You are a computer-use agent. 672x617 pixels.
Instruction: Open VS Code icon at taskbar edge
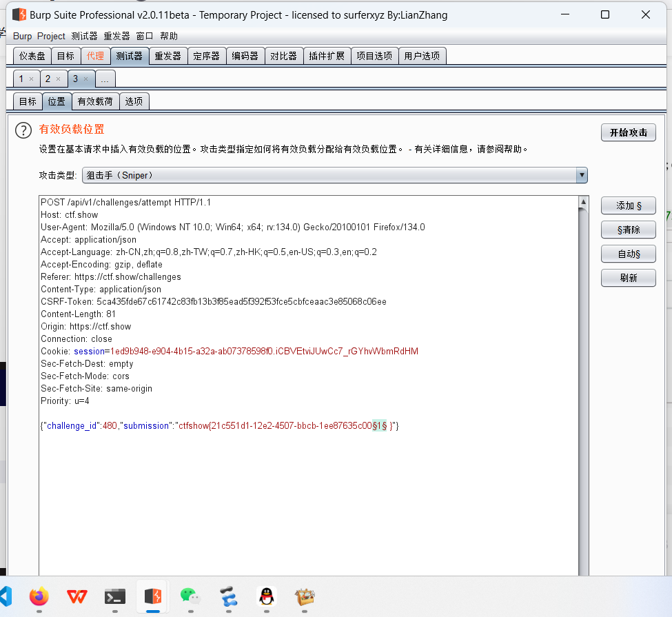tap(6, 596)
